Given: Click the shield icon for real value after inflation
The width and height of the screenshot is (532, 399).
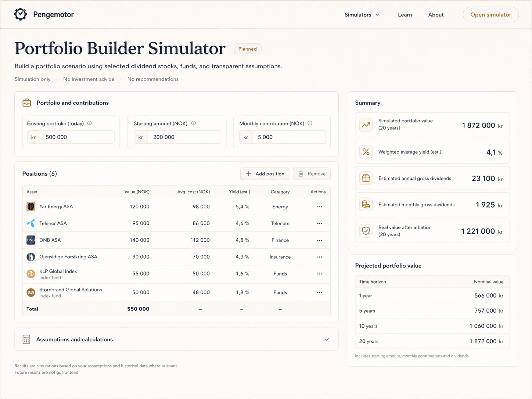Looking at the screenshot, I should point(366,231).
